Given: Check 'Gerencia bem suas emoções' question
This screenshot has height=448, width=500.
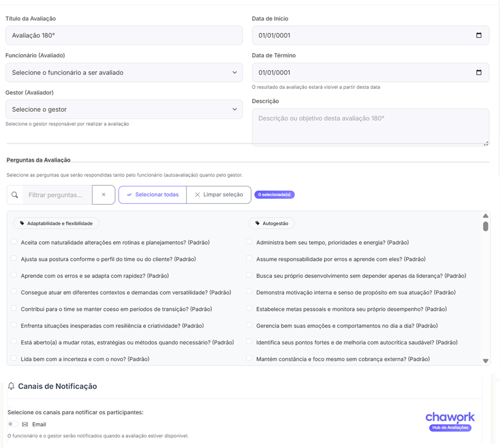Looking at the screenshot, I should click(x=249, y=325).
